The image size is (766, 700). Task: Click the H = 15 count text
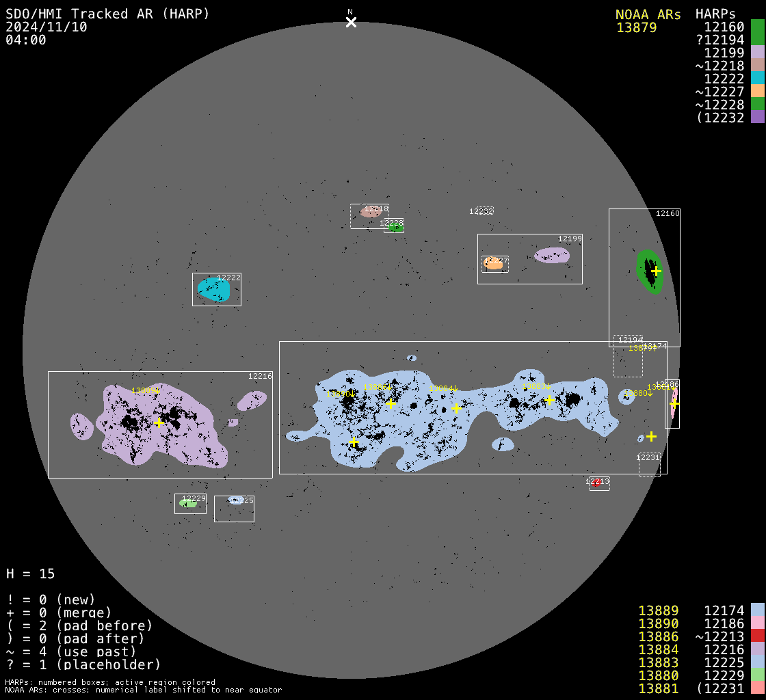coord(31,574)
